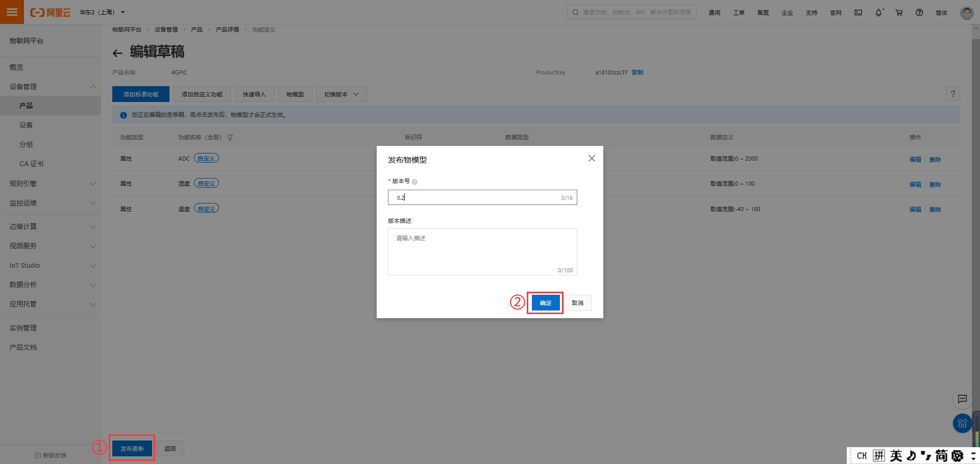This screenshot has height=464, width=980.
Task: Click the 物联网平台 breadcrumb
Action: pyautogui.click(x=127, y=30)
